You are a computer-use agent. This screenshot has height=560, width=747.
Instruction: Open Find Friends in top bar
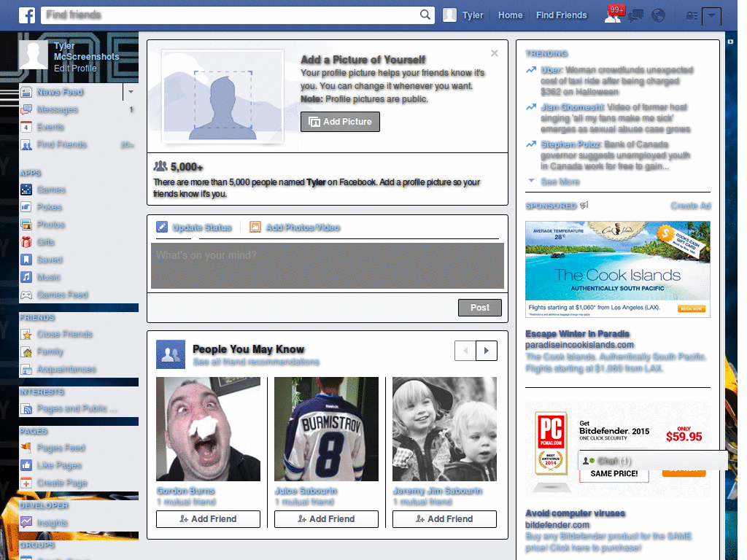561,15
